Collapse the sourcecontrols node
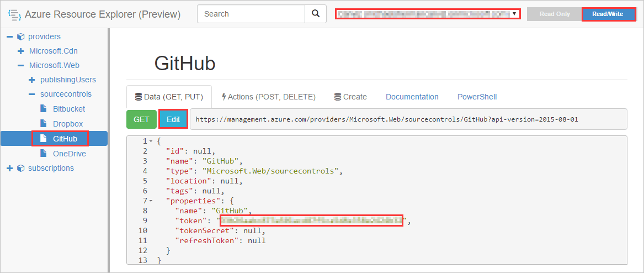The width and height of the screenshot is (644, 273). tap(31, 94)
